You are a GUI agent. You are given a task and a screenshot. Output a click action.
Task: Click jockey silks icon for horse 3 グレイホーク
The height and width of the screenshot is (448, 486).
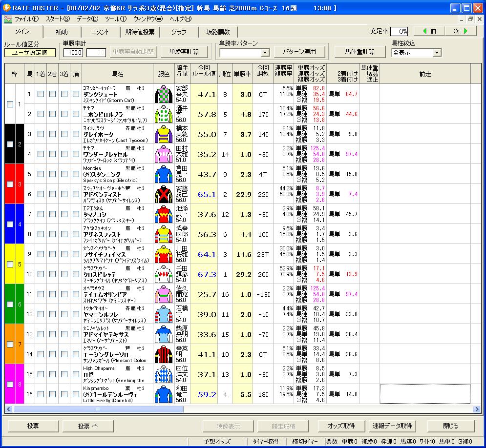(164, 134)
